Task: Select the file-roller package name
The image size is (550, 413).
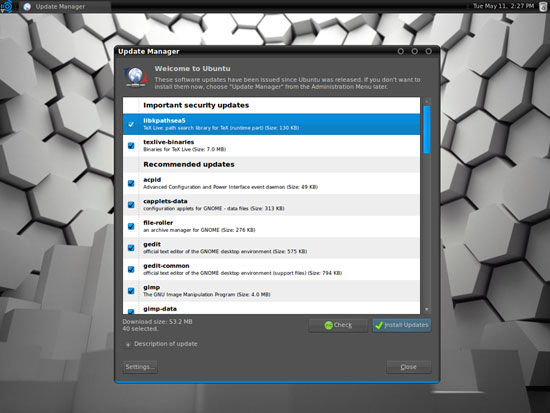Action: pos(158,222)
